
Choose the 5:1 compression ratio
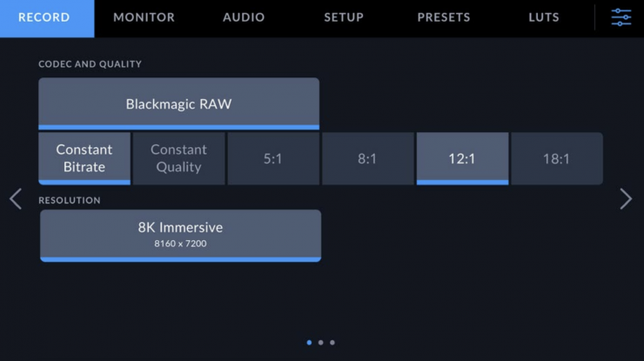(272, 158)
